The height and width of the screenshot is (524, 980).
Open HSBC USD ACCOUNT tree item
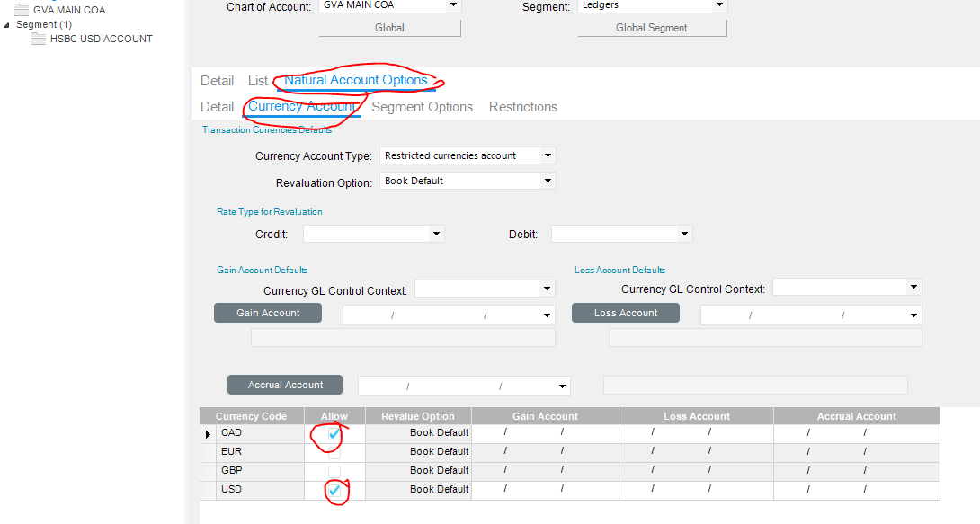102,39
